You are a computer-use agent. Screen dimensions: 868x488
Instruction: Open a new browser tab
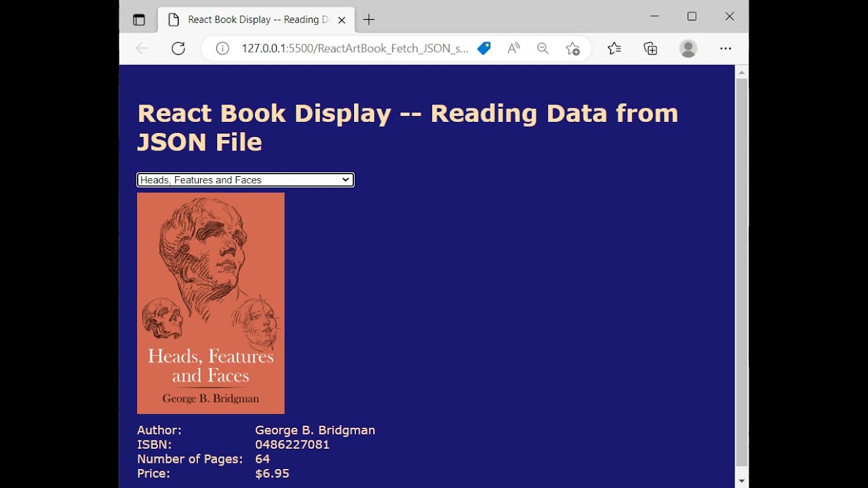tap(369, 20)
